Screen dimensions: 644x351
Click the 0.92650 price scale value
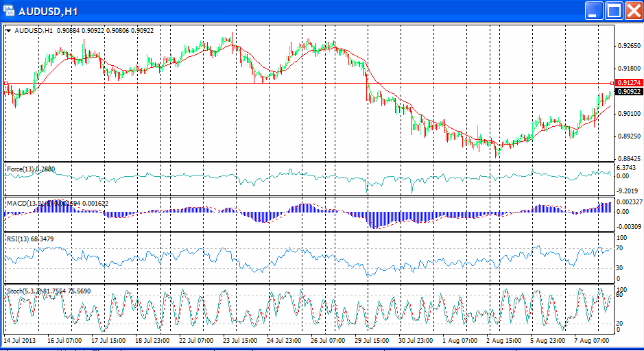[628, 46]
